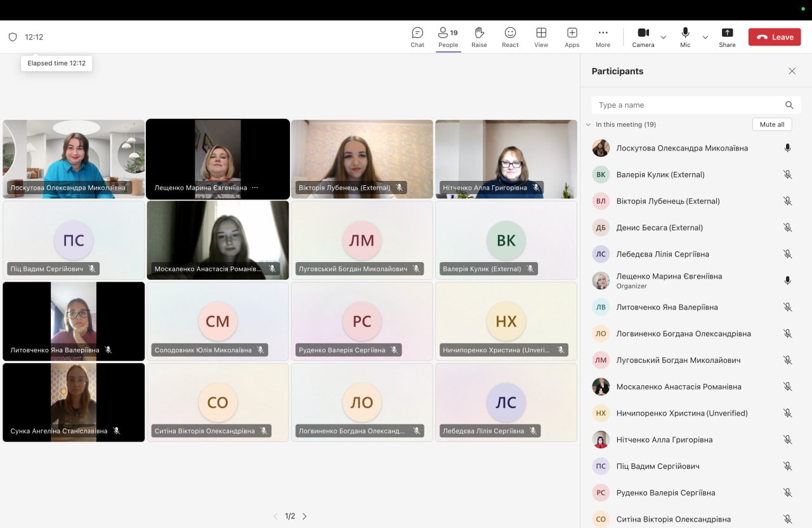This screenshot has width=812, height=528.
Task: Select the People tab in toolbar
Action: [x=448, y=37]
